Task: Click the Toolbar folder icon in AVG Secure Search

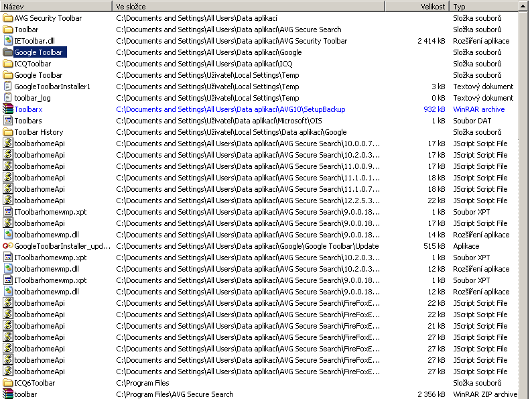Action: click(x=8, y=30)
